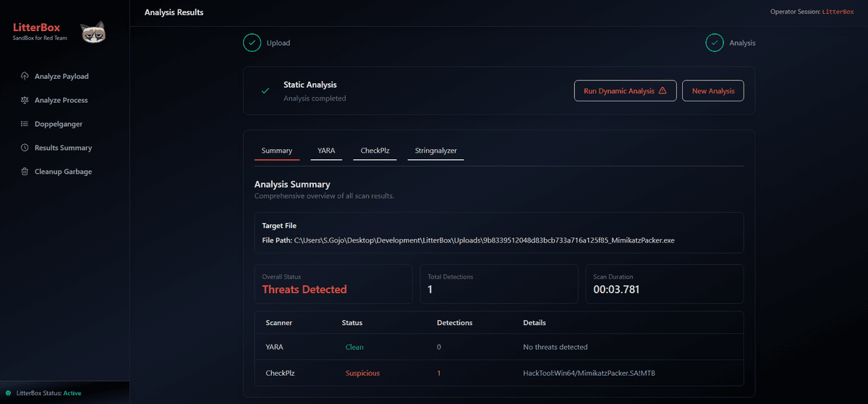Image resolution: width=868 pixels, height=404 pixels.
Task: Click the Detections column header
Action: point(455,322)
